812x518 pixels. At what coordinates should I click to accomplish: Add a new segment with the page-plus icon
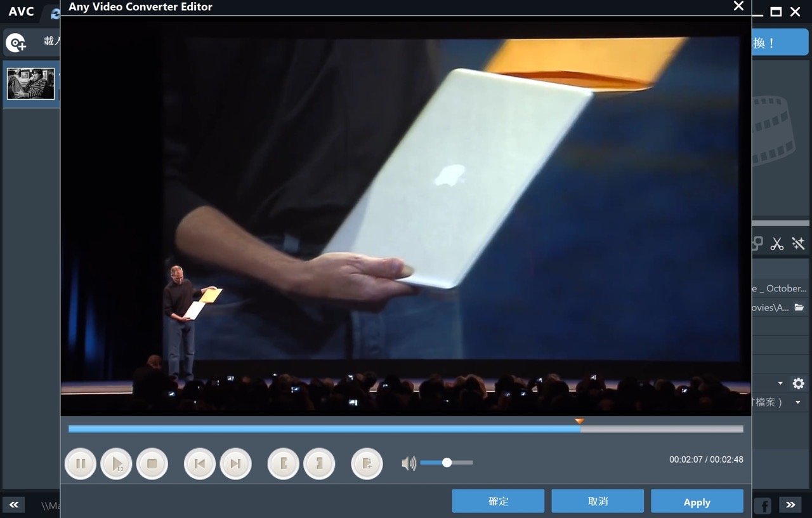(367, 464)
